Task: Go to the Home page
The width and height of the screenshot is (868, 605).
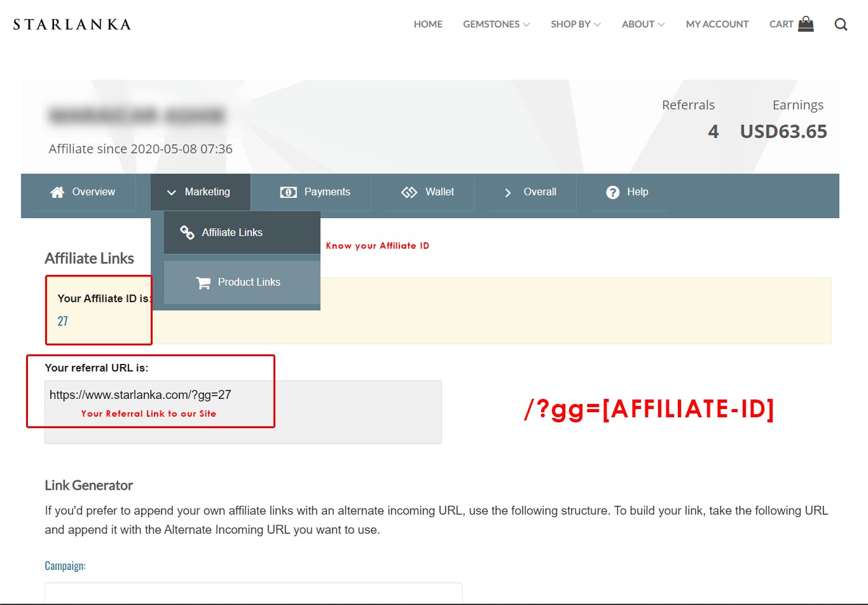Action: (428, 24)
